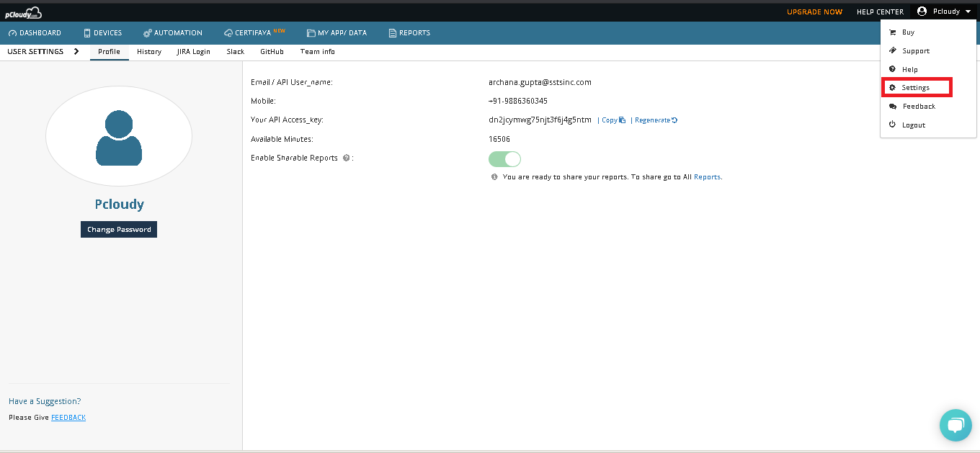Open the Dashboard menu
Image resolution: width=980 pixels, height=453 pixels.
click(x=35, y=33)
